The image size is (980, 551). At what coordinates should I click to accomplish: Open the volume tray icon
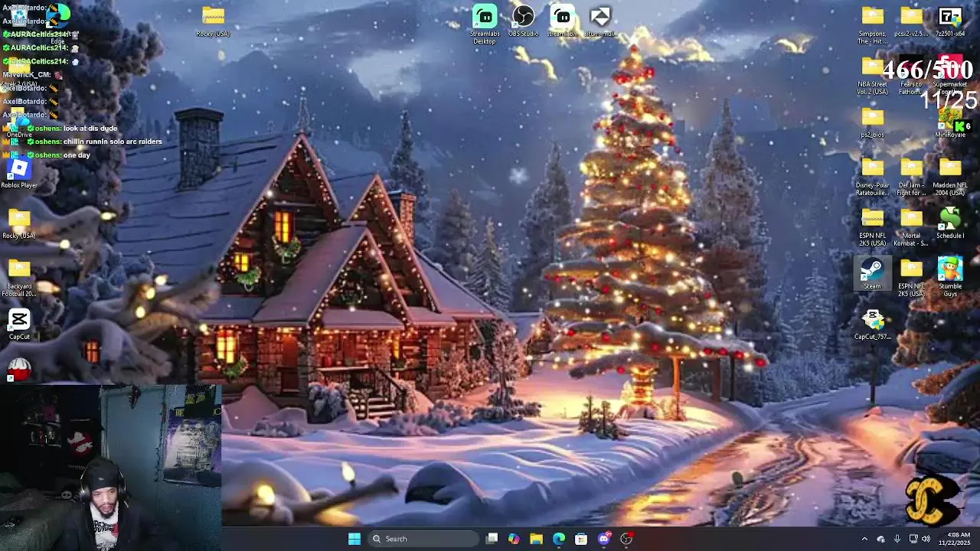[x=926, y=539]
